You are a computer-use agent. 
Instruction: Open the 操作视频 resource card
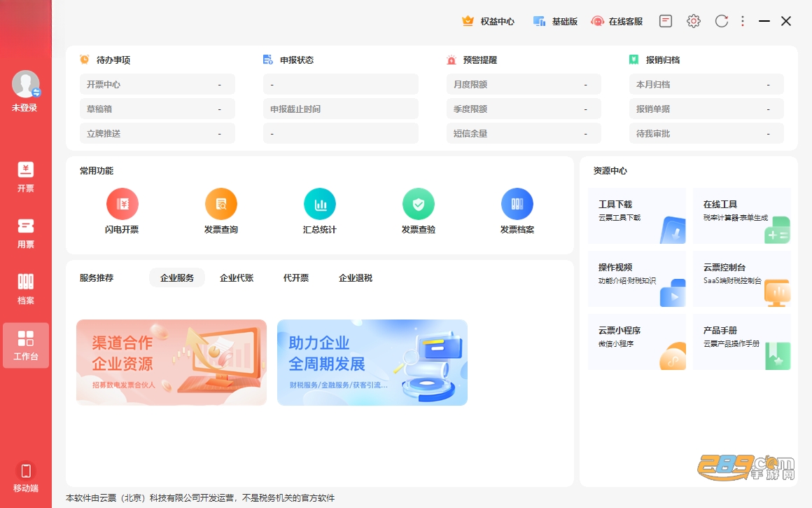click(637, 279)
